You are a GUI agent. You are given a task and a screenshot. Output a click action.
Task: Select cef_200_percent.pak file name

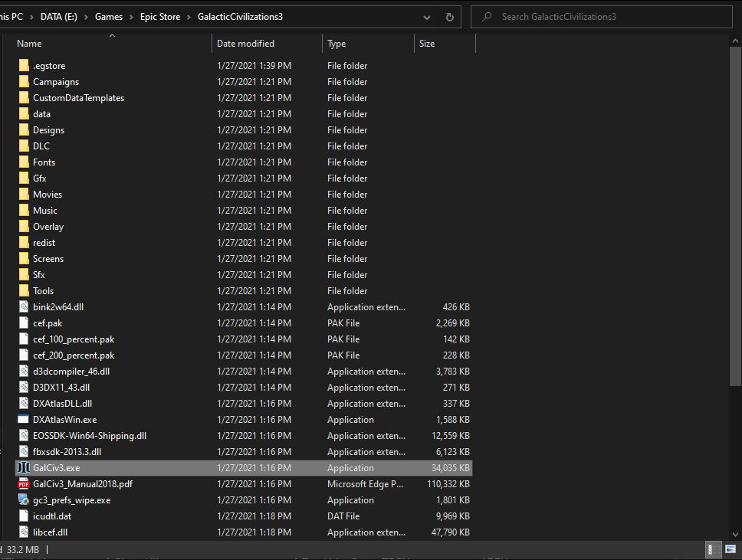click(74, 355)
